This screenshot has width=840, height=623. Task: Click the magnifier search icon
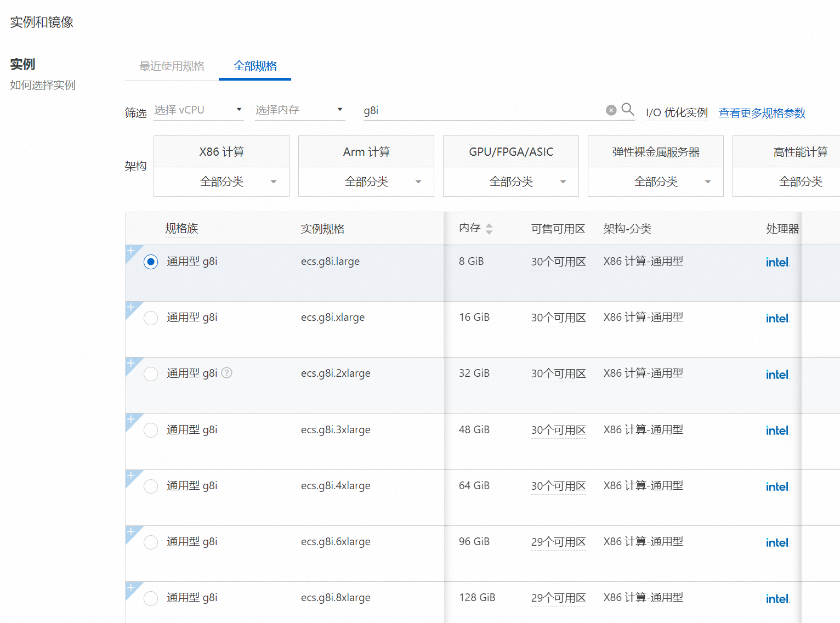(628, 109)
